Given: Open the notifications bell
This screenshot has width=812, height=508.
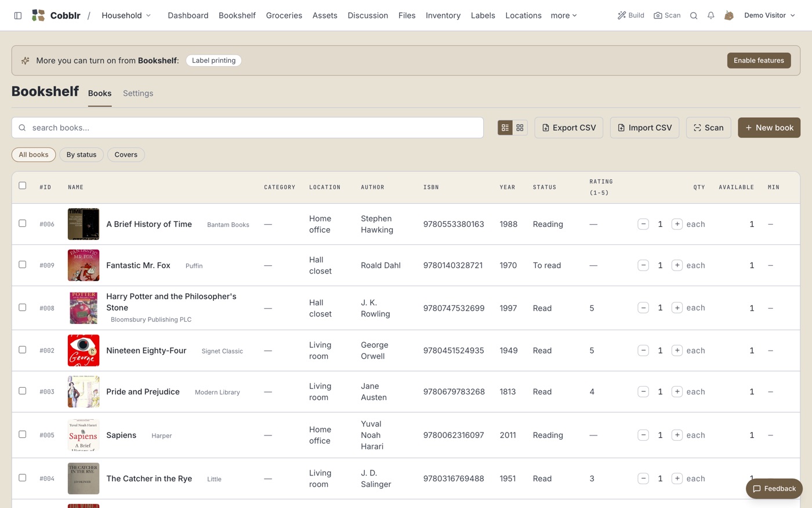Looking at the screenshot, I should [x=711, y=16].
